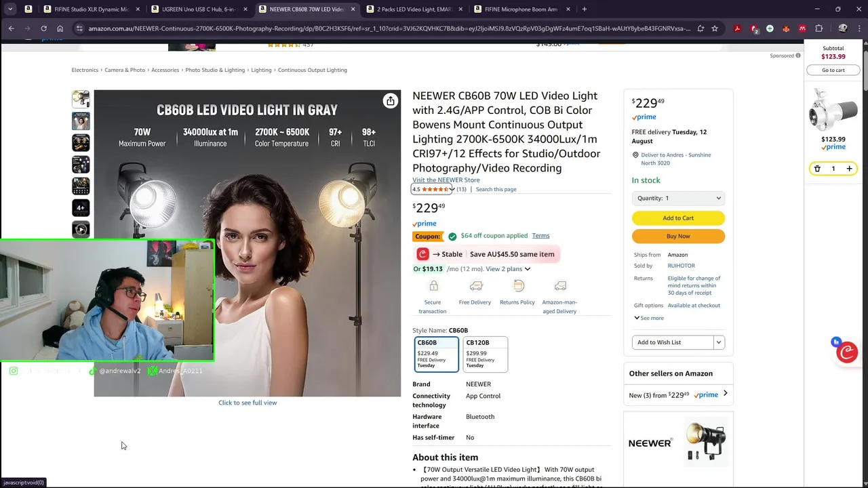868x488 pixels.
Task: Select the second product thumbnail image
Action: click(81, 121)
